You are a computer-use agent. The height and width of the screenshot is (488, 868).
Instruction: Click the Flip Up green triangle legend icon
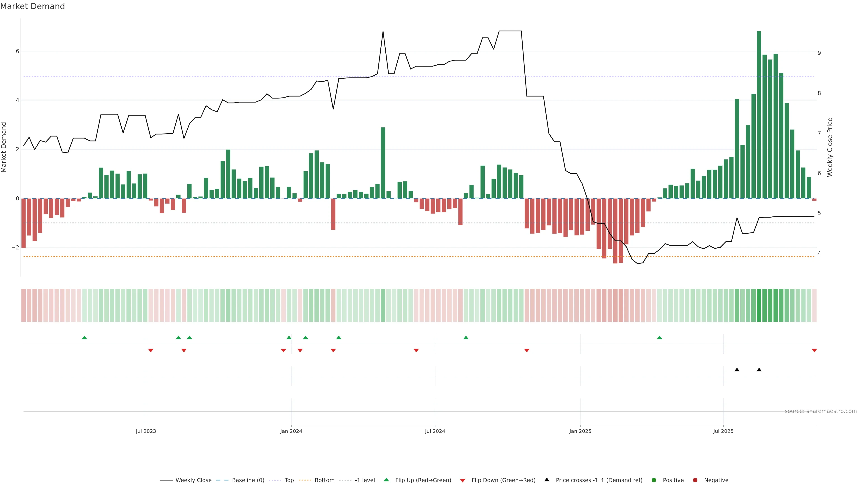point(386,480)
